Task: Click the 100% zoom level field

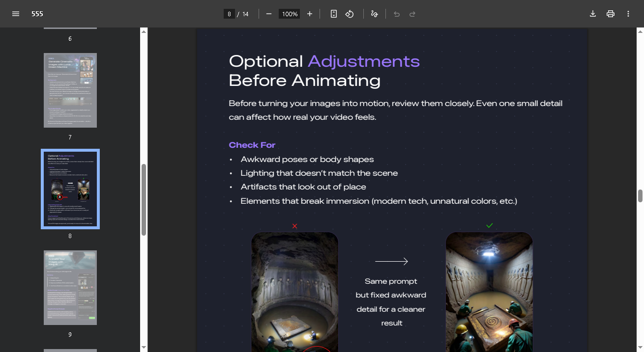Action: pyautogui.click(x=289, y=14)
